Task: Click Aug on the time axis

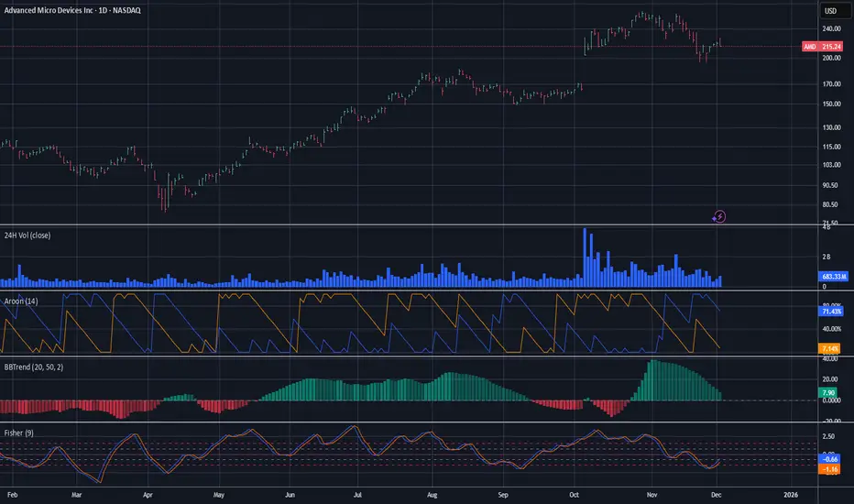Action: tap(432, 495)
